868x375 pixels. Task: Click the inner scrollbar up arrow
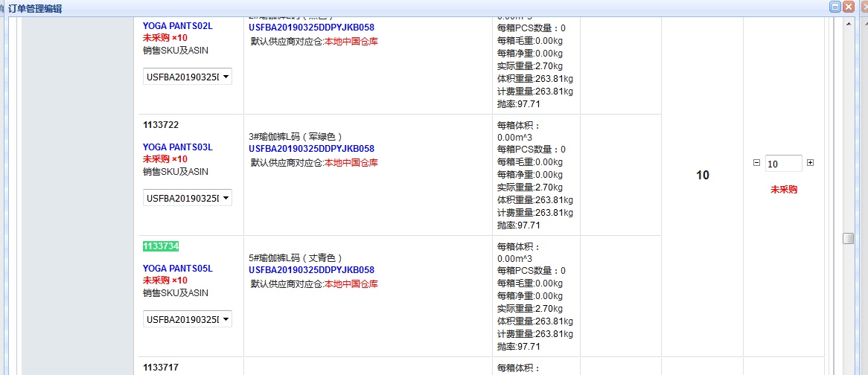coord(848,24)
